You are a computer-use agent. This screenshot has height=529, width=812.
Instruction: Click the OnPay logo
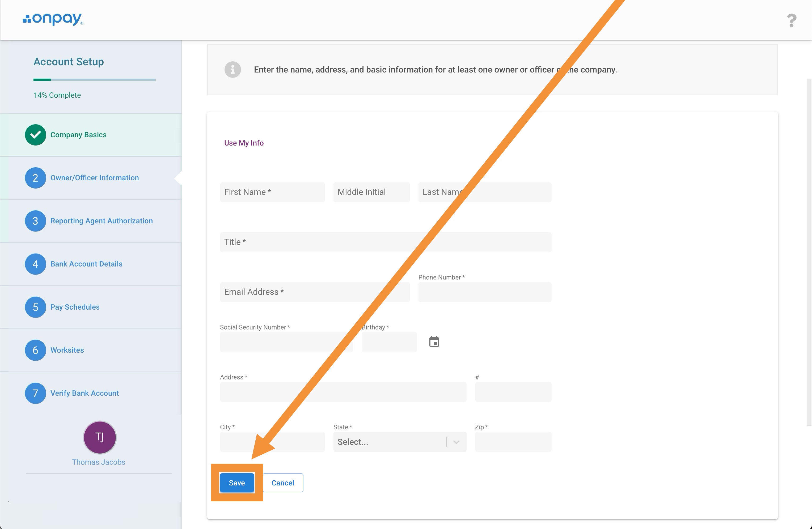pos(53,19)
